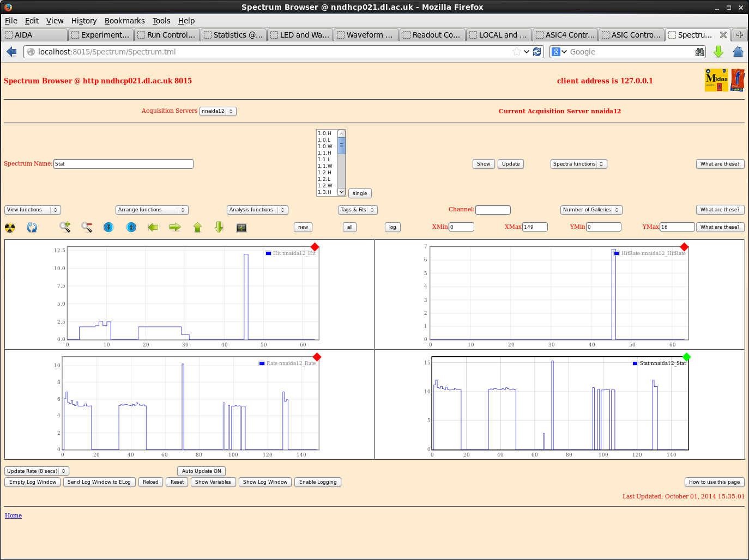Click the green down arrow in the page toolbar

point(219,227)
